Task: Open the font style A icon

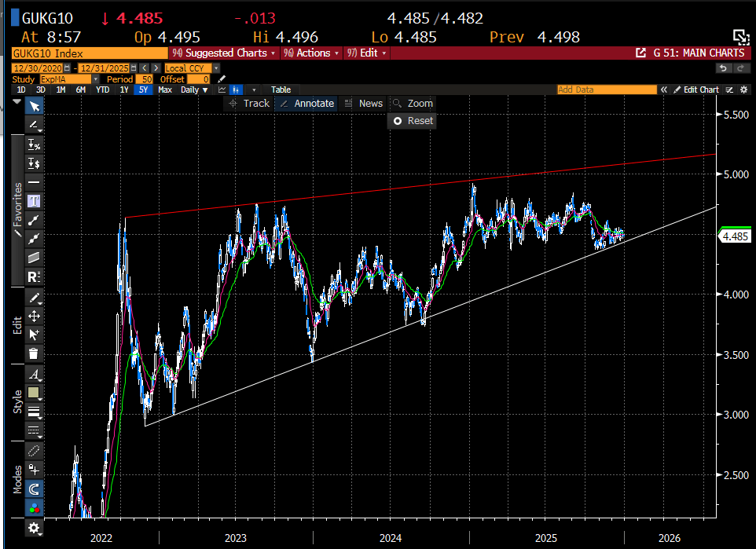Action: click(35, 374)
